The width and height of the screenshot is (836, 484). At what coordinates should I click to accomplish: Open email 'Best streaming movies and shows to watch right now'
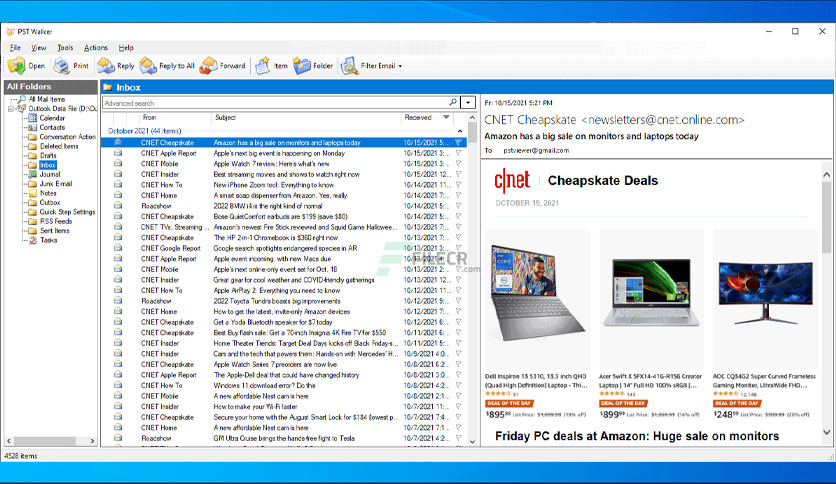click(284, 174)
